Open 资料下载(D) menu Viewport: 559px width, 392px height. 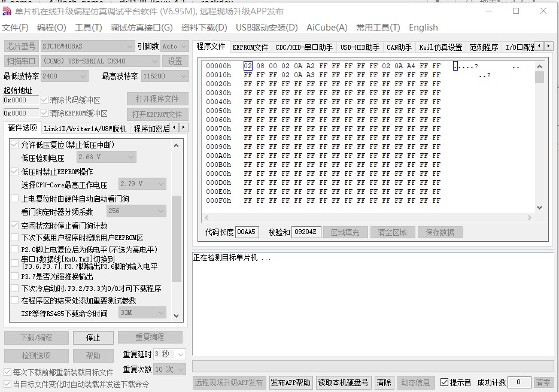(x=204, y=28)
